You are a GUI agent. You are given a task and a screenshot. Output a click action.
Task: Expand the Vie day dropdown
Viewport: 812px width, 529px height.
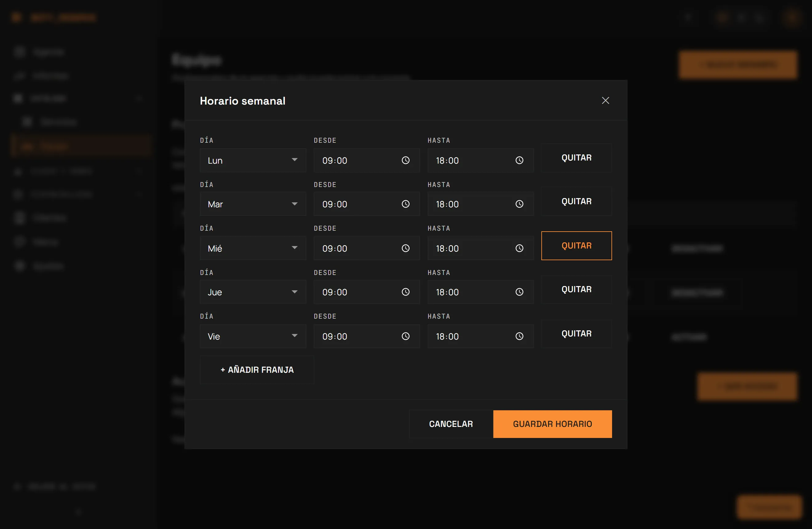pyautogui.click(x=253, y=336)
